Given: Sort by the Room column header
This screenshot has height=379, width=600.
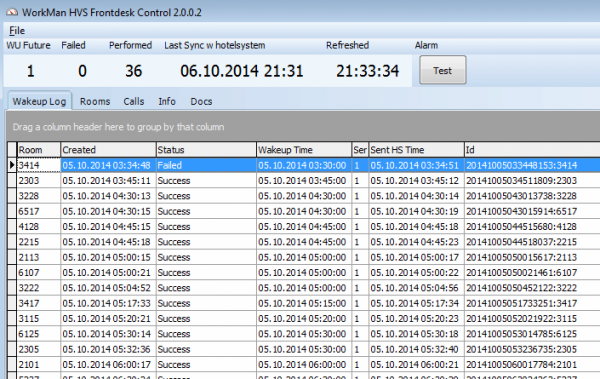Looking at the screenshot, I should [38, 150].
